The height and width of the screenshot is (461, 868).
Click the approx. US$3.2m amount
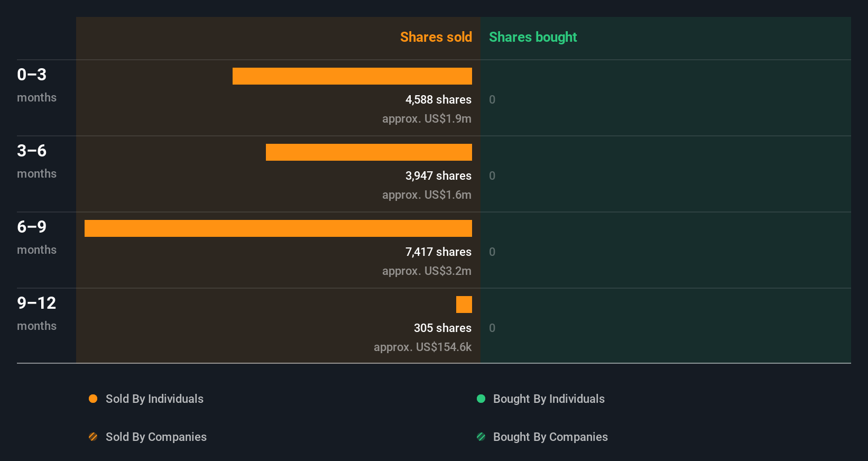coord(427,271)
